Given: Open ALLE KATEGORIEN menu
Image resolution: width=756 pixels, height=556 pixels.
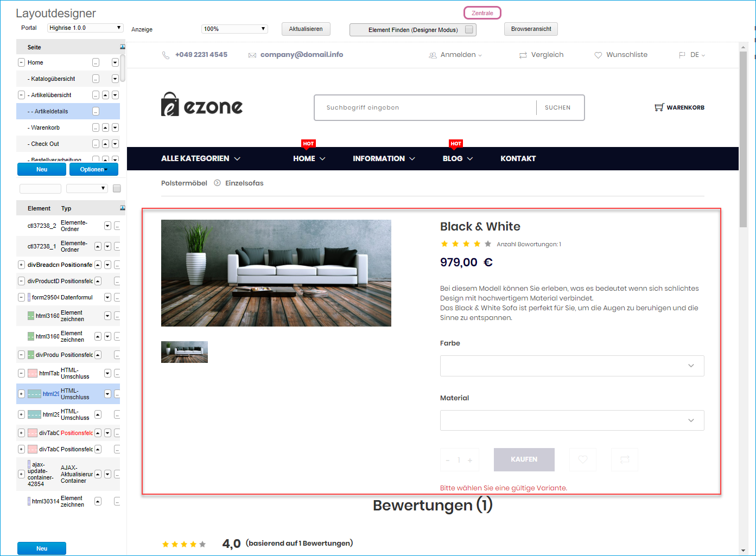Looking at the screenshot, I should click(x=201, y=158).
